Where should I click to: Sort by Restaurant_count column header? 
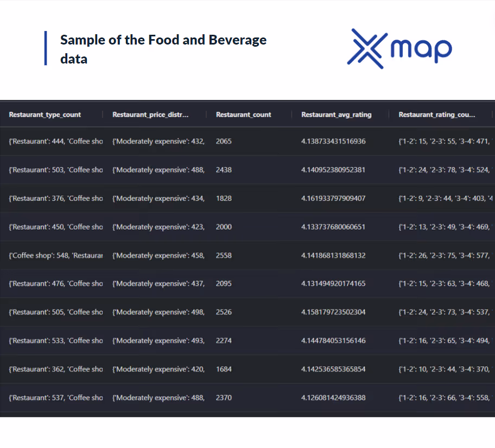coord(243,115)
